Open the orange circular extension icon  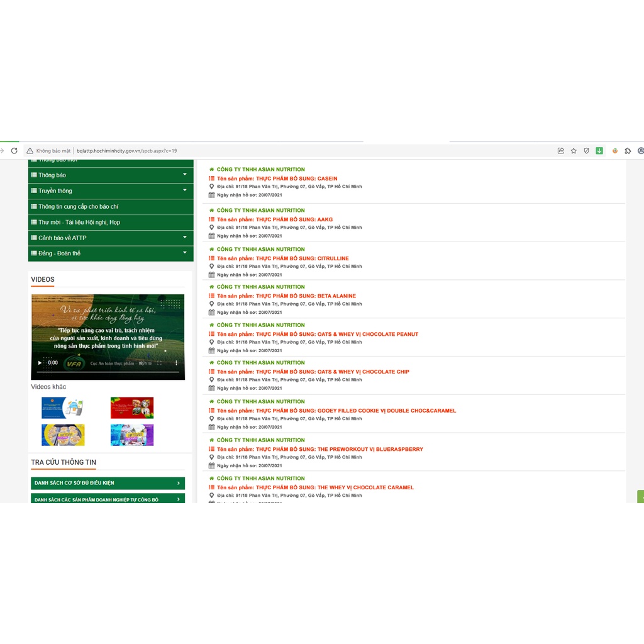(615, 151)
